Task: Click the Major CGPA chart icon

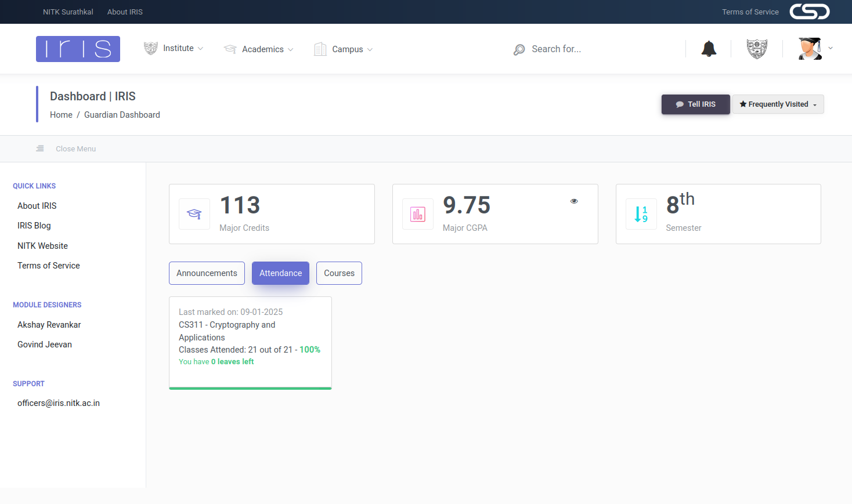Action: 418,214
